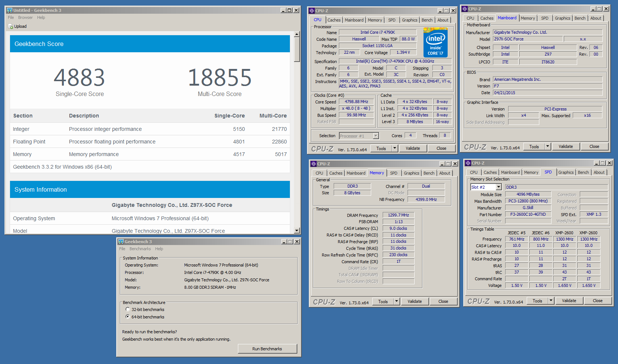This screenshot has width=618, height=364.
Task: Click XMP-2600 voltage 1.650 V last column
Action: click(x=589, y=286)
